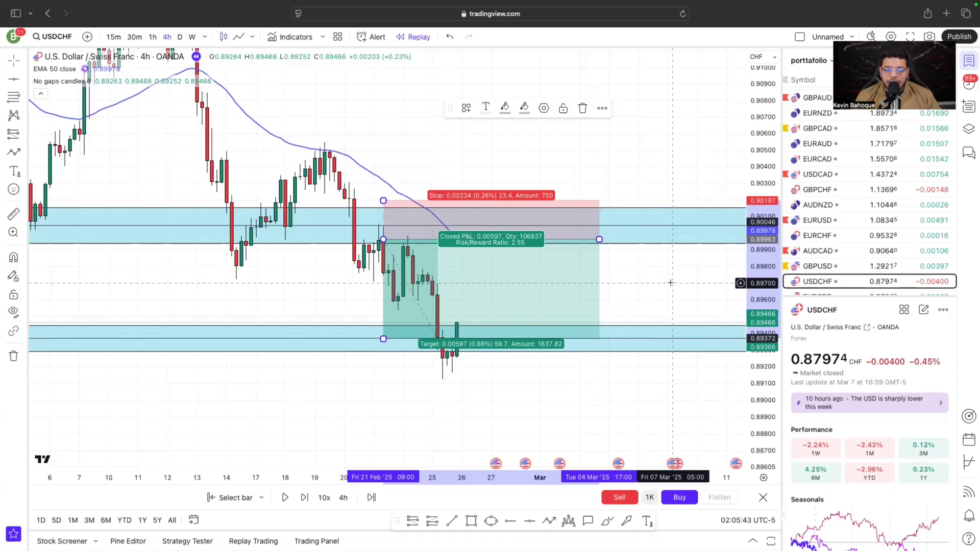The width and height of the screenshot is (980, 551).
Task: Open the alerts bell sidebar icon
Action: click(969, 516)
